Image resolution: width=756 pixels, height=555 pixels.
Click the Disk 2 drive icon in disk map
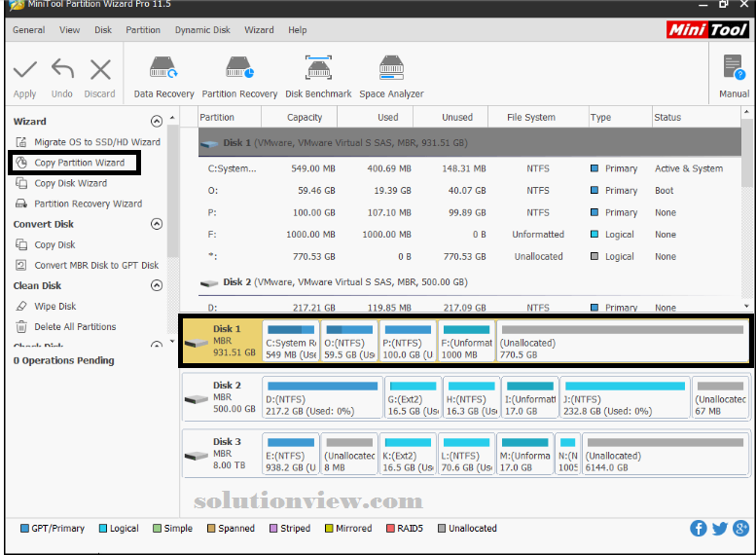(197, 399)
